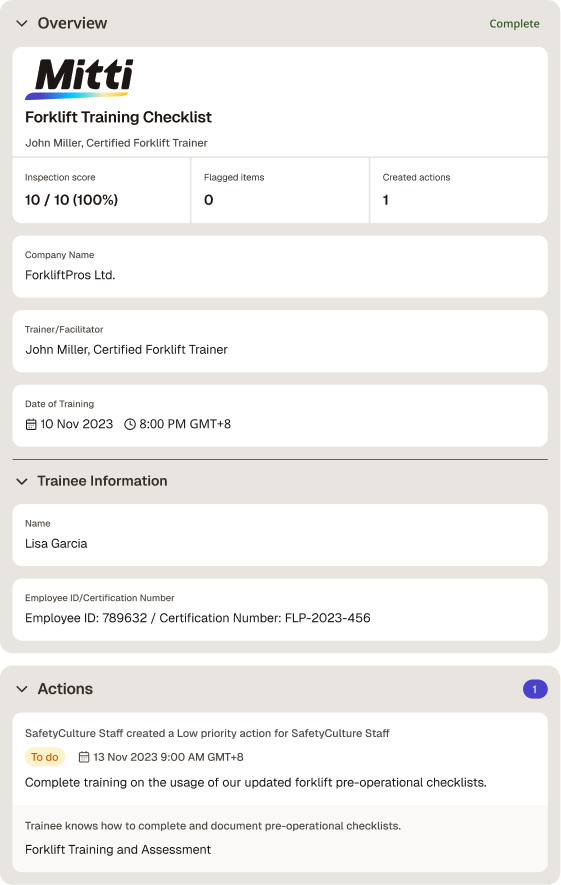This screenshot has height=885, width=561.
Task: Click the Created actions value 1
Action: click(385, 200)
